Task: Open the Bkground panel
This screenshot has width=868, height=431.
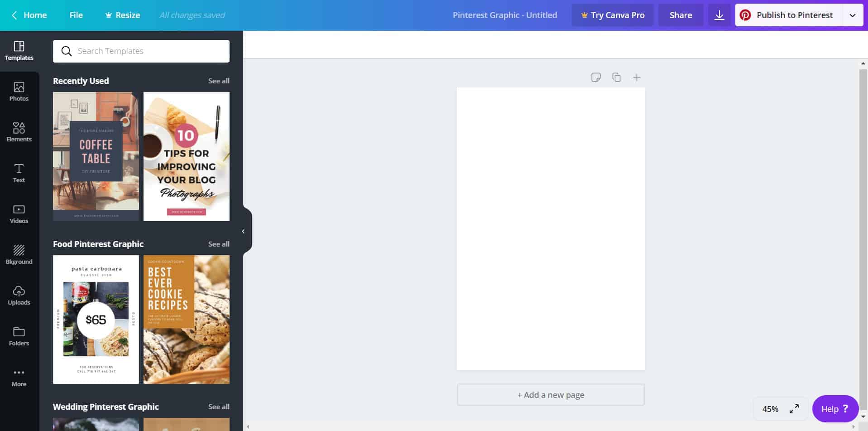Action: [19, 255]
